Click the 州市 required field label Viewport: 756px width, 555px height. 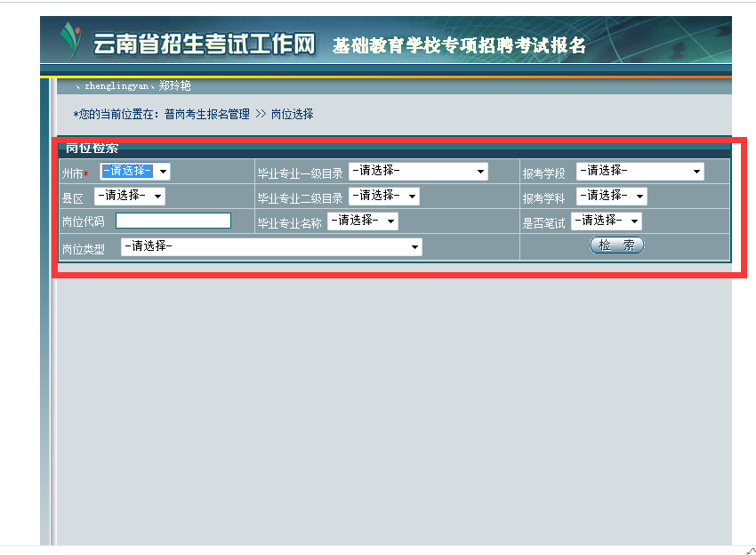tap(73, 173)
